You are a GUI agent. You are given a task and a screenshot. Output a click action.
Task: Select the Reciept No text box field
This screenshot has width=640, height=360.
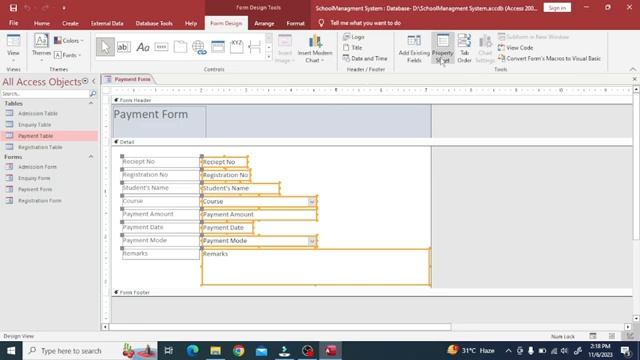(224, 162)
